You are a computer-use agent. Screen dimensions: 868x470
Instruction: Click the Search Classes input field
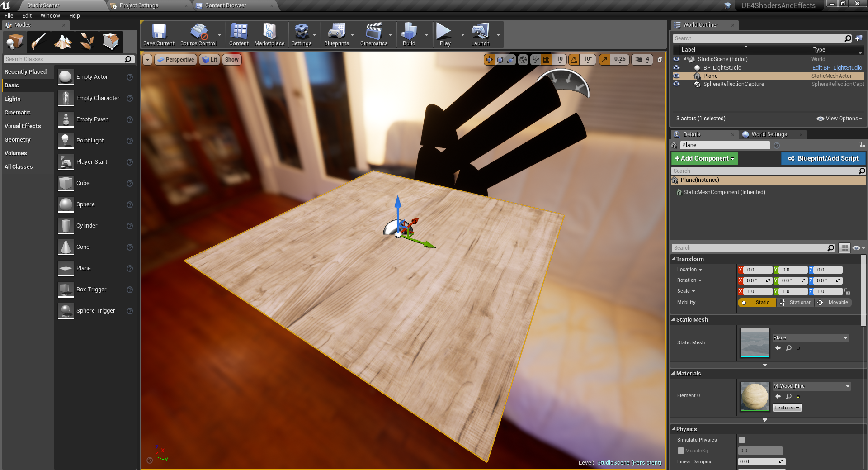[63, 59]
